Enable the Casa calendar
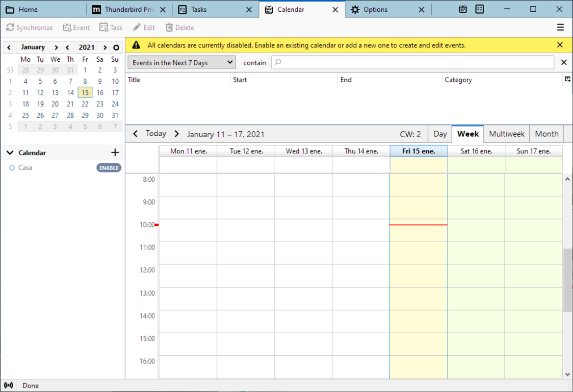Screen dimensions: 573x392 [x=109, y=168]
